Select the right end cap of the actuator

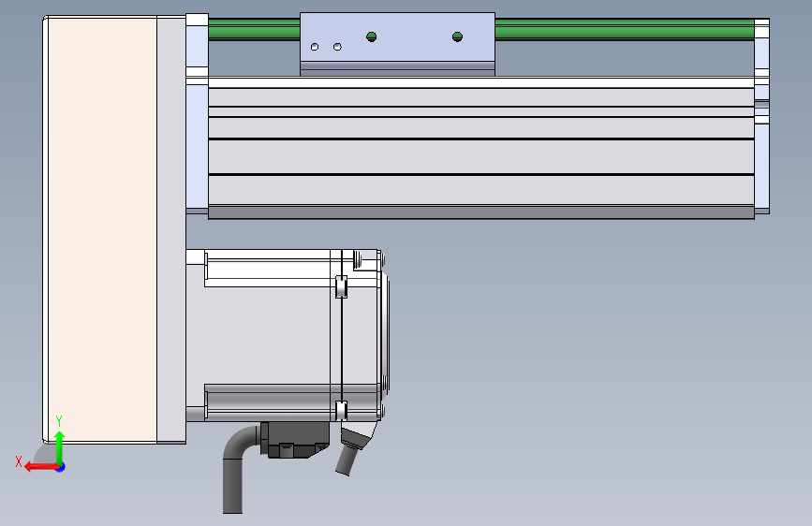[761, 116]
